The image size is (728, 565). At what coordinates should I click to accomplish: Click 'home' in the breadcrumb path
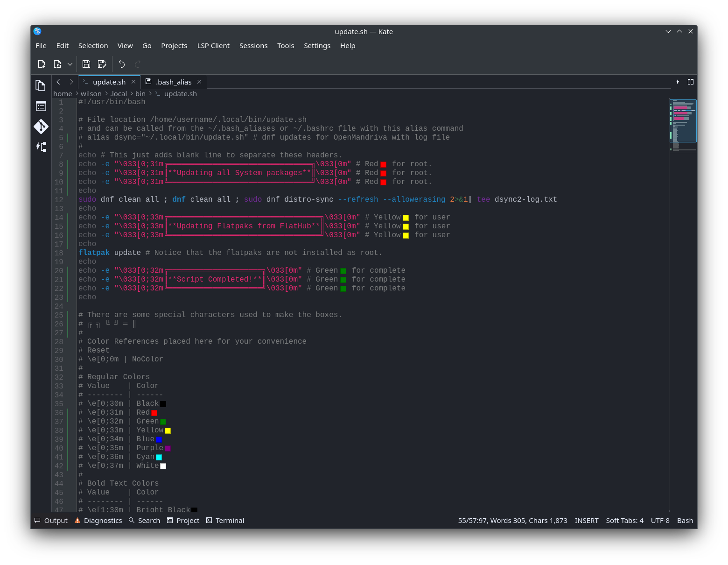click(63, 94)
